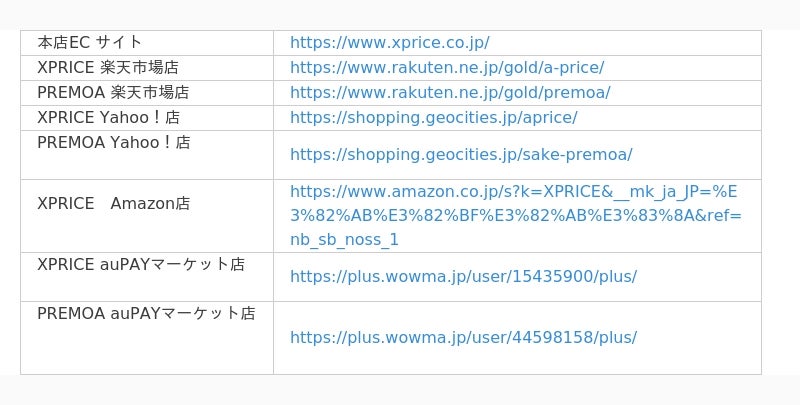Open the wowma user/44598158 link
Image resolution: width=800 pixels, height=405 pixels.
pyautogui.click(x=463, y=338)
